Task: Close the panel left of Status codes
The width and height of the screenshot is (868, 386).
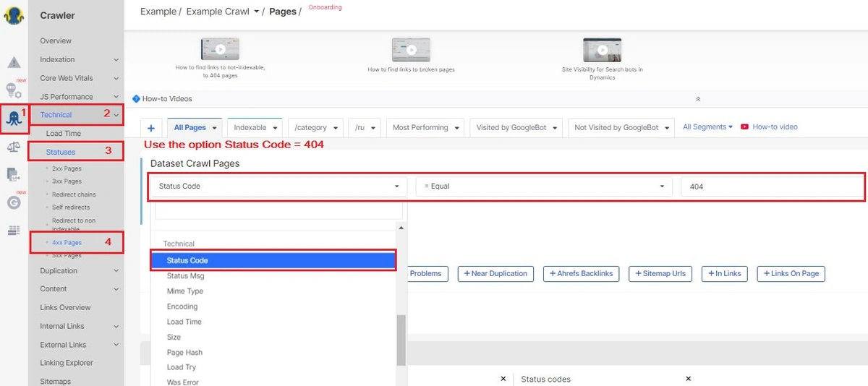Action: click(503, 379)
